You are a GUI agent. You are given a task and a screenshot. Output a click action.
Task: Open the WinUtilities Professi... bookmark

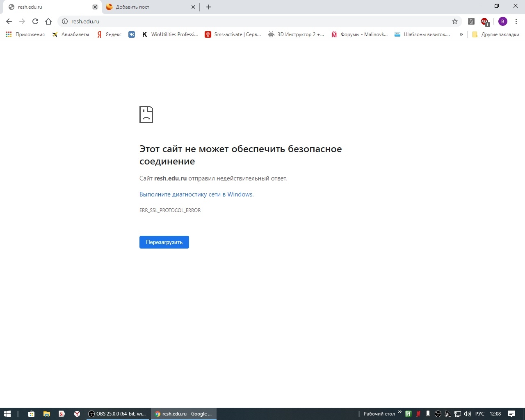click(170, 34)
